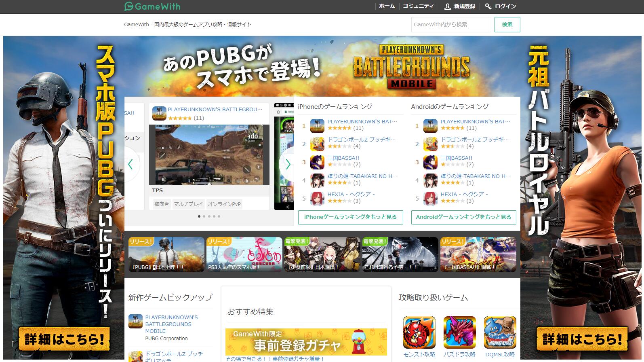Image resolution: width=644 pixels, height=362 pixels.
Task: Open 『PUBG』日本上陸!! release banner
Action: [x=166, y=254]
